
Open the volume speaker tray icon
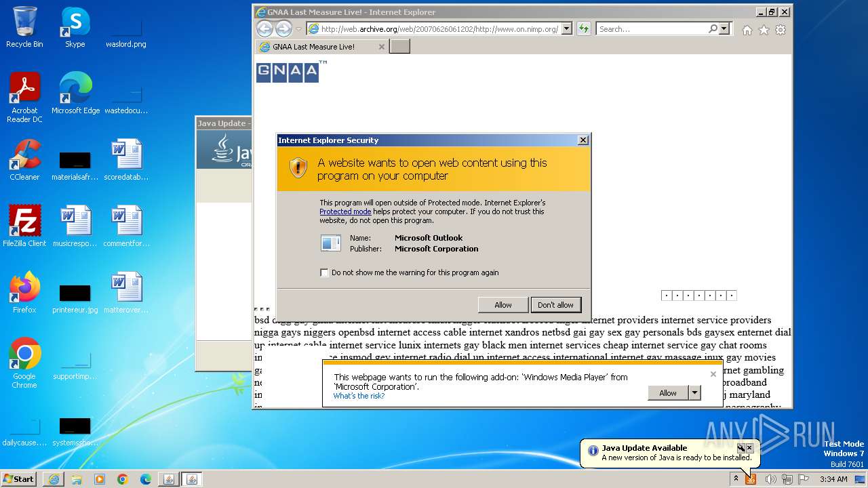pos(770,479)
